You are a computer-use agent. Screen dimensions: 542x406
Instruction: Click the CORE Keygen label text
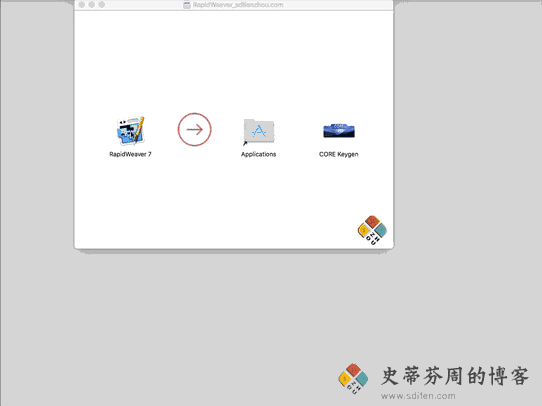pyautogui.click(x=338, y=154)
